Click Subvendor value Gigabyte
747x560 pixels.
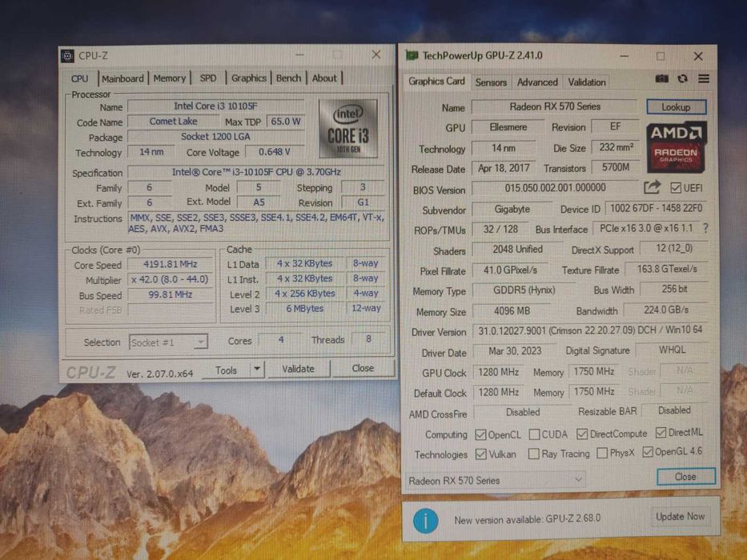[x=512, y=209]
